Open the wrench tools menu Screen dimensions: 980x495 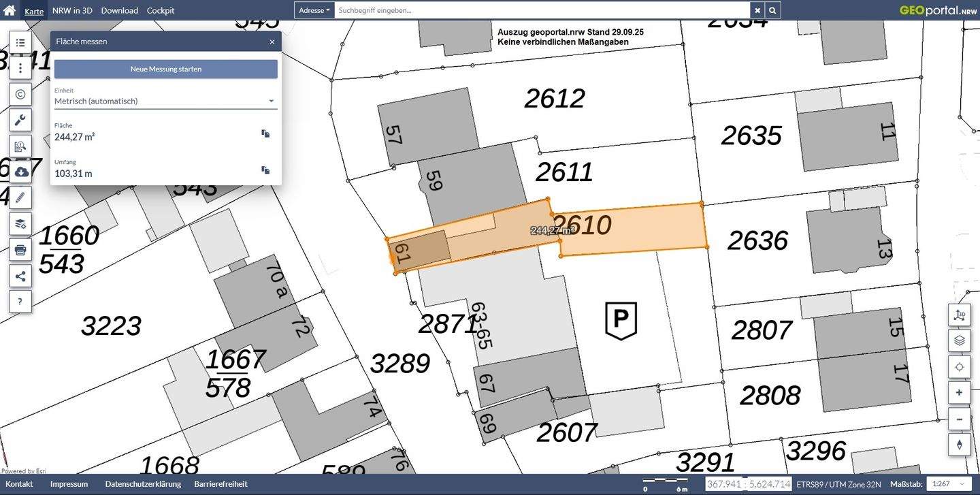(x=20, y=121)
